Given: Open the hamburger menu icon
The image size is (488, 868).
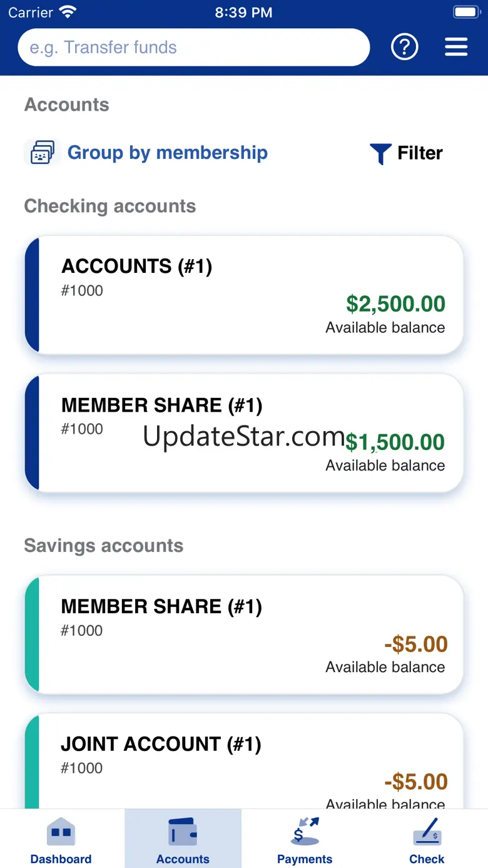Looking at the screenshot, I should 456,47.
